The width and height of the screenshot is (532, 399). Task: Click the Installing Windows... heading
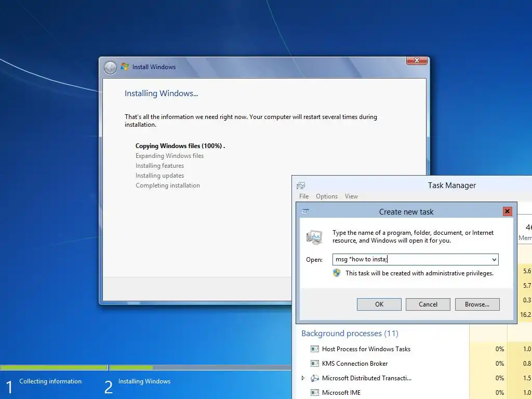(161, 94)
